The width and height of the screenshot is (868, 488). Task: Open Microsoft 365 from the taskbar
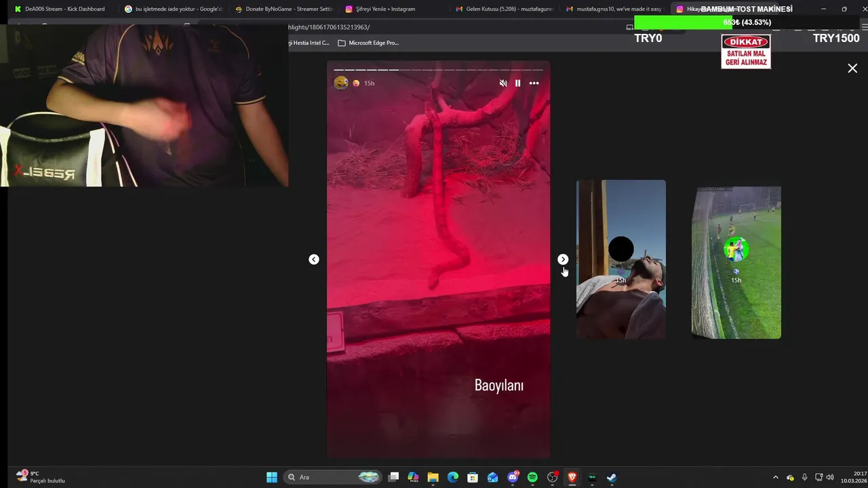(x=413, y=477)
